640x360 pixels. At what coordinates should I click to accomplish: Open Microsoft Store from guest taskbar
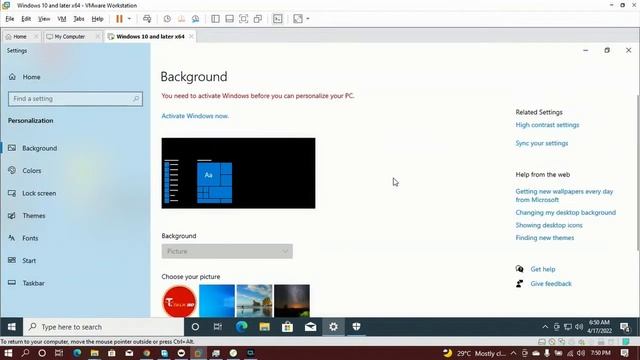287,327
